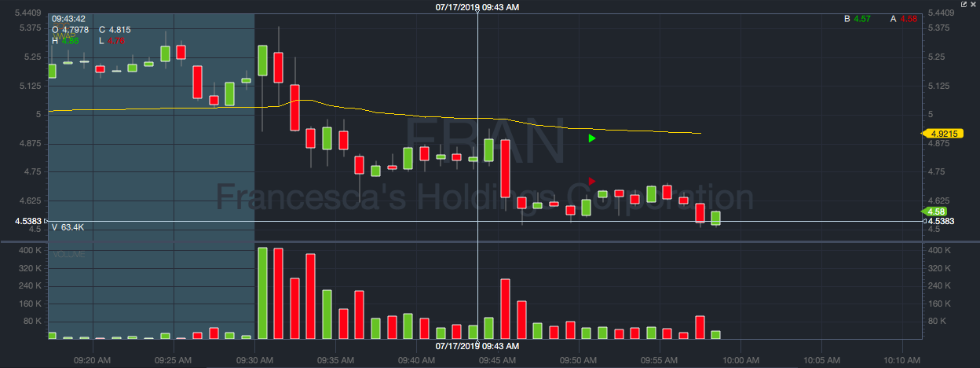
Task: Close the FRAN chart panel
Action: 973,4
